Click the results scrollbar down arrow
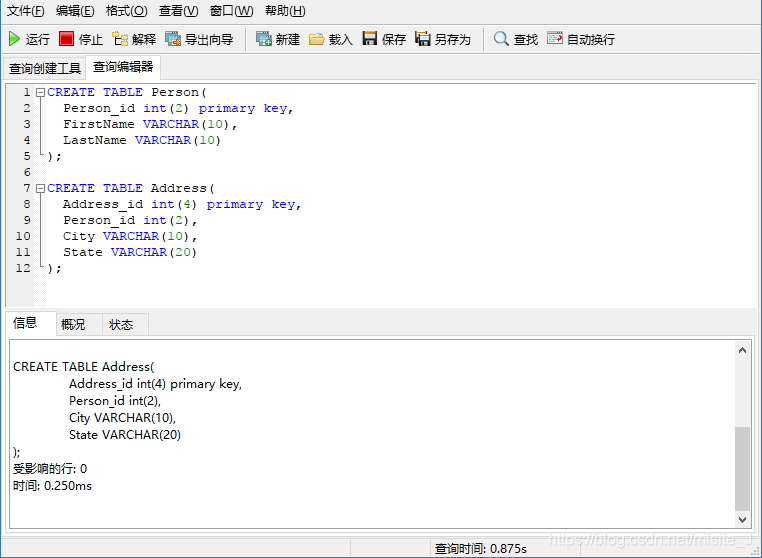 coord(742,520)
